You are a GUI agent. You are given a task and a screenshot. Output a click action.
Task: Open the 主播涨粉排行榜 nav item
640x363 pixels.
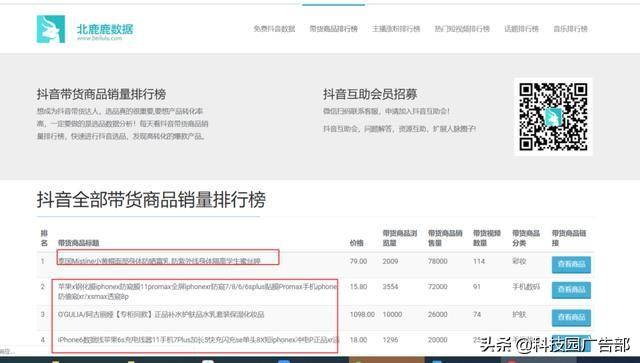tap(396, 29)
